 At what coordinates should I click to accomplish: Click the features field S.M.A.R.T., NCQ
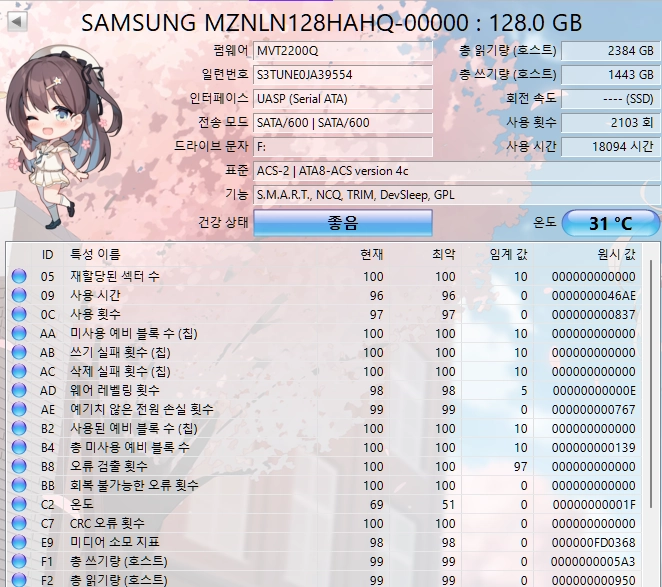(x=457, y=195)
